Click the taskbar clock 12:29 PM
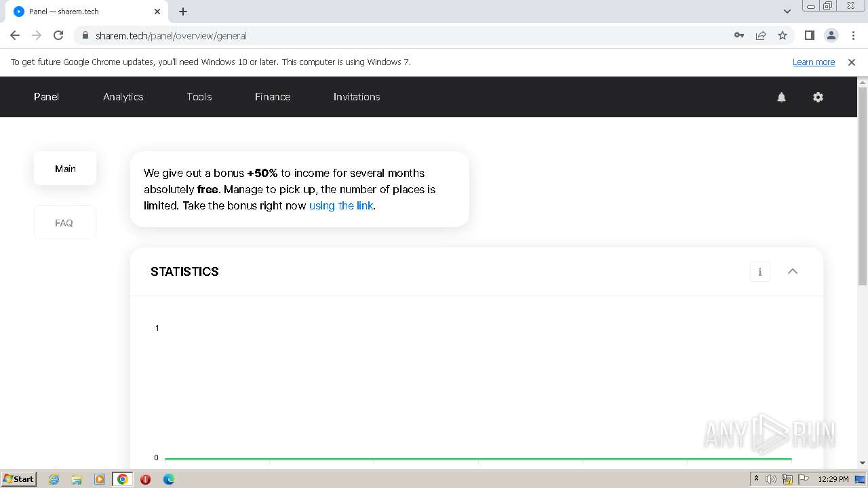Image resolution: width=868 pixels, height=488 pixels. (x=833, y=479)
